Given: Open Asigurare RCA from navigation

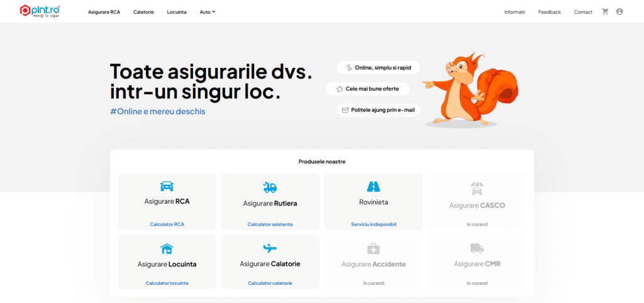Looking at the screenshot, I should pyautogui.click(x=104, y=12).
